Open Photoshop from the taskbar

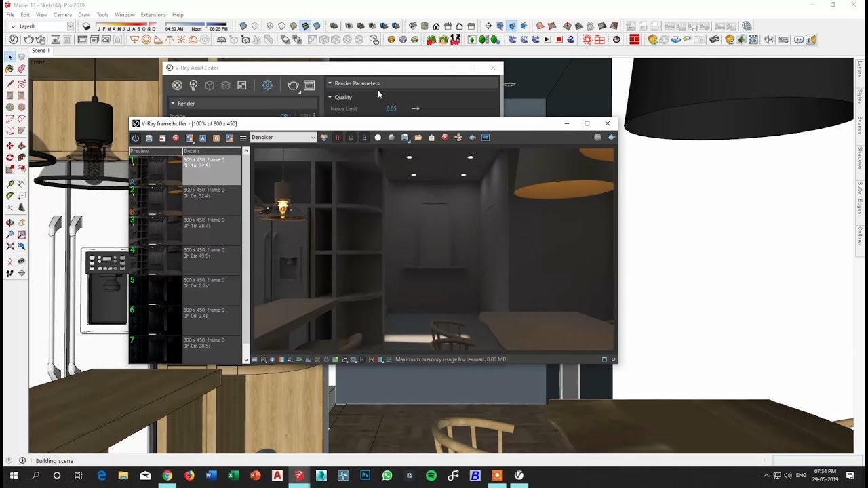pos(365,476)
